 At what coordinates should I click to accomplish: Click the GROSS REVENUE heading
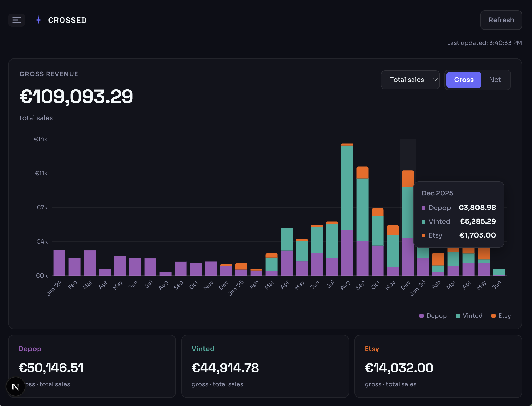(x=49, y=74)
